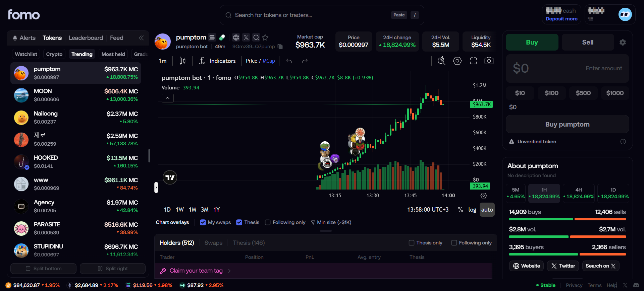The width and height of the screenshot is (644, 291).
Task: Open the 1m timeframe selector
Action: [x=163, y=61]
